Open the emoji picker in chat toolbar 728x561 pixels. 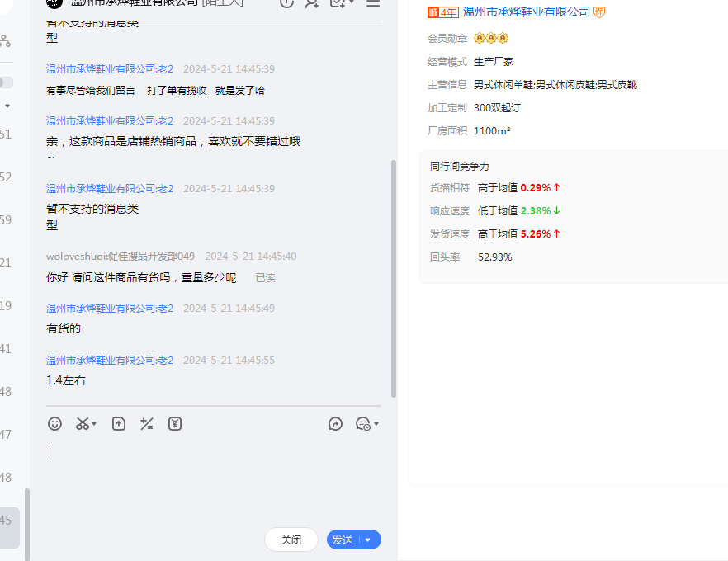coord(54,423)
